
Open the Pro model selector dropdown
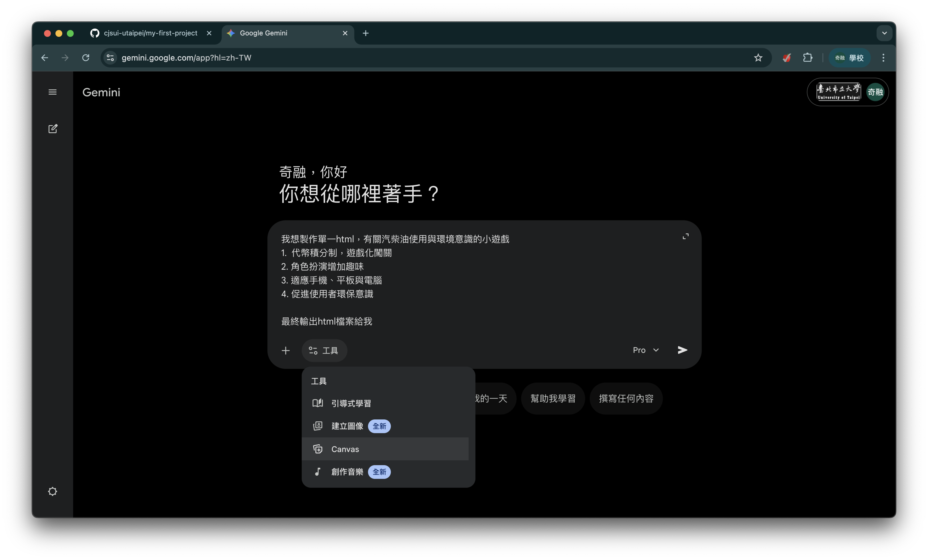click(x=645, y=350)
